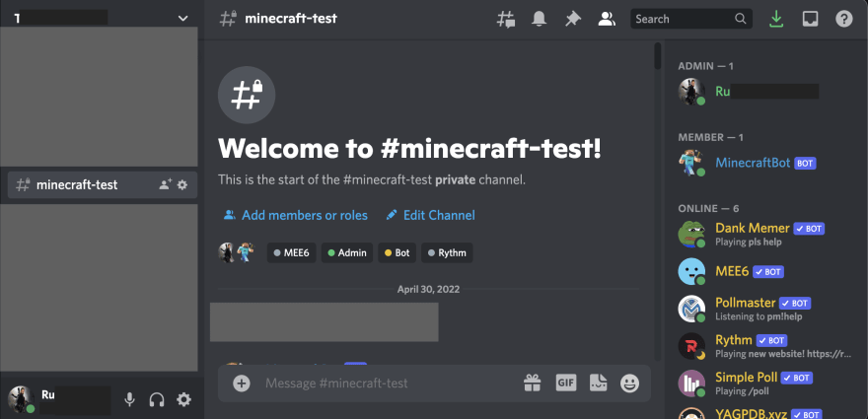Click the admin member avatar in list
This screenshot has height=419, width=868.
691,92
